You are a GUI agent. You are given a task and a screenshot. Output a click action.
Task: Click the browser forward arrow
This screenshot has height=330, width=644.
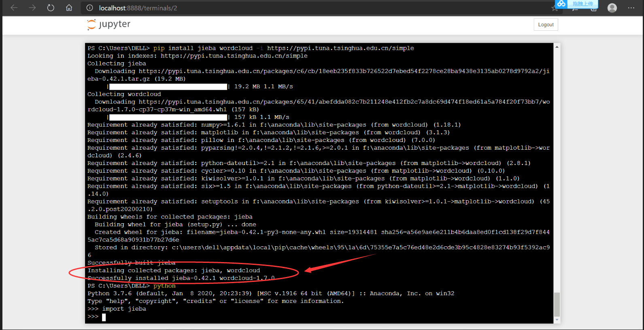pyautogui.click(x=32, y=8)
